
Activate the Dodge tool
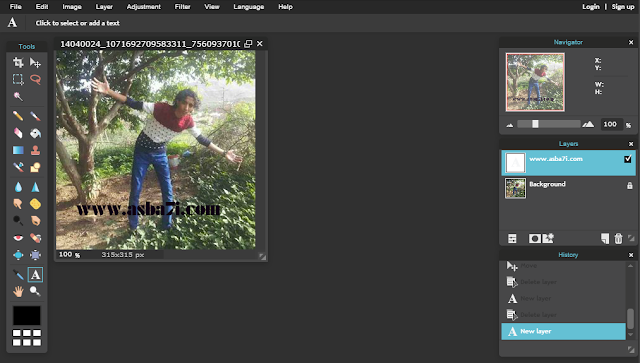[x=18, y=220]
